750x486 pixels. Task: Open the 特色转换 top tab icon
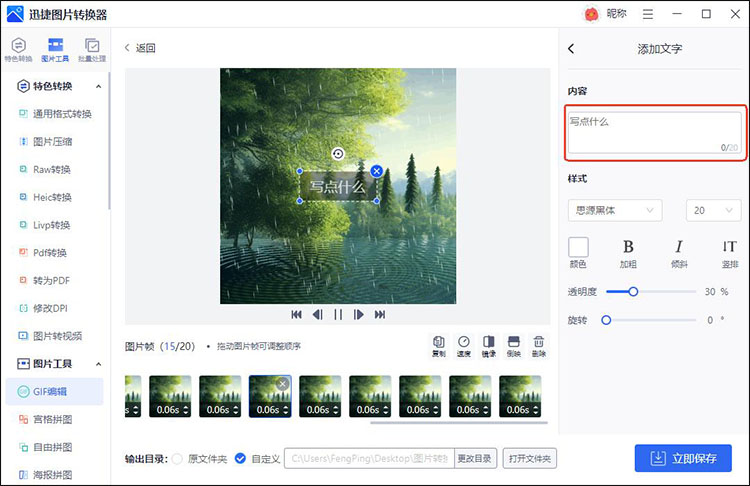[18, 50]
